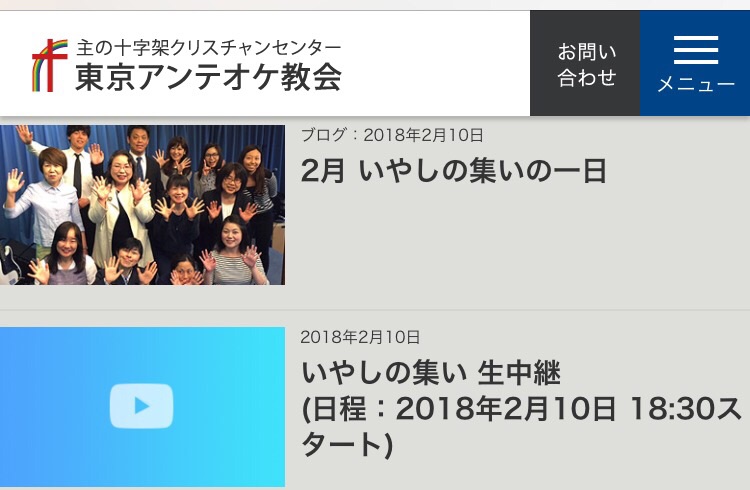This screenshot has width=750, height=490.
Task: Click the blog post date 2018年2月10日
Action: tap(423, 135)
